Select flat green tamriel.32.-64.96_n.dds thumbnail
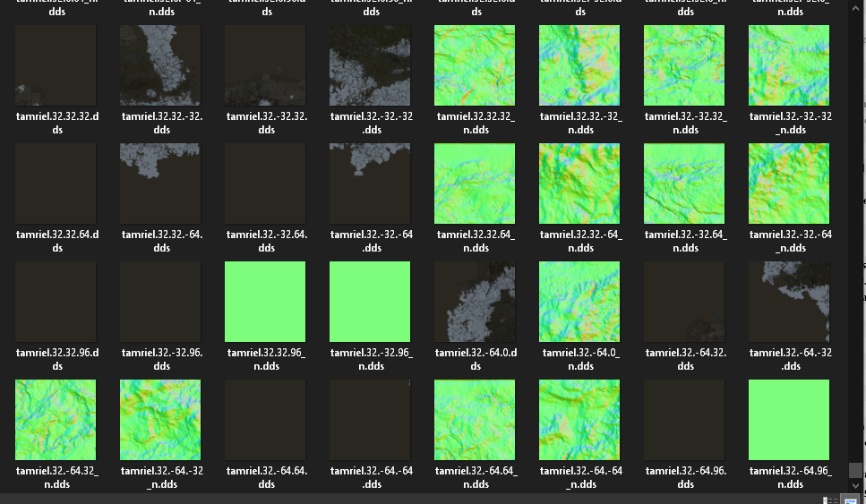Image resolution: width=866 pixels, height=504 pixels. click(789, 420)
